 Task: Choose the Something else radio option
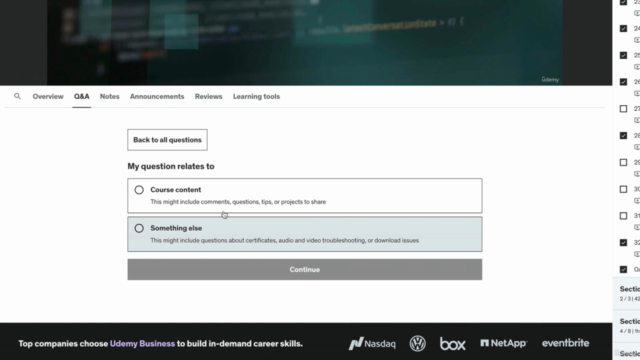click(139, 228)
